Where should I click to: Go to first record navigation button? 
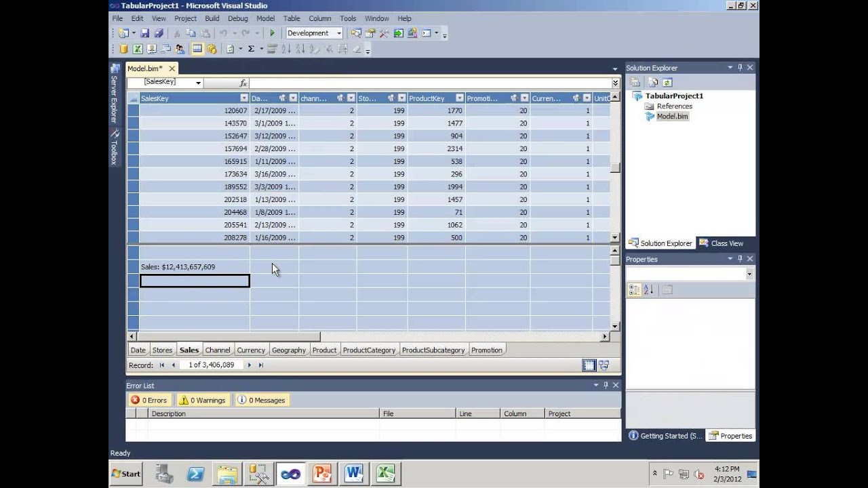[162, 365]
